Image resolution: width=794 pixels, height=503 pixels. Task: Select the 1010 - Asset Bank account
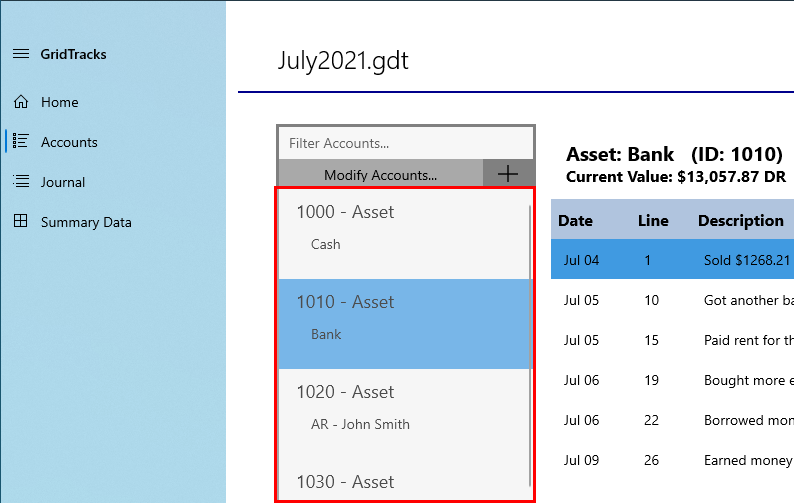[x=404, y=324]
